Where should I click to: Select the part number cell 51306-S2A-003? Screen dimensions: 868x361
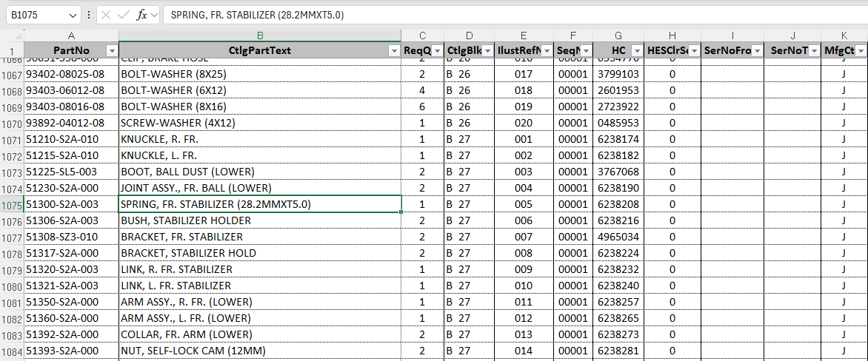pyautogui.click(x=71, y=220)
